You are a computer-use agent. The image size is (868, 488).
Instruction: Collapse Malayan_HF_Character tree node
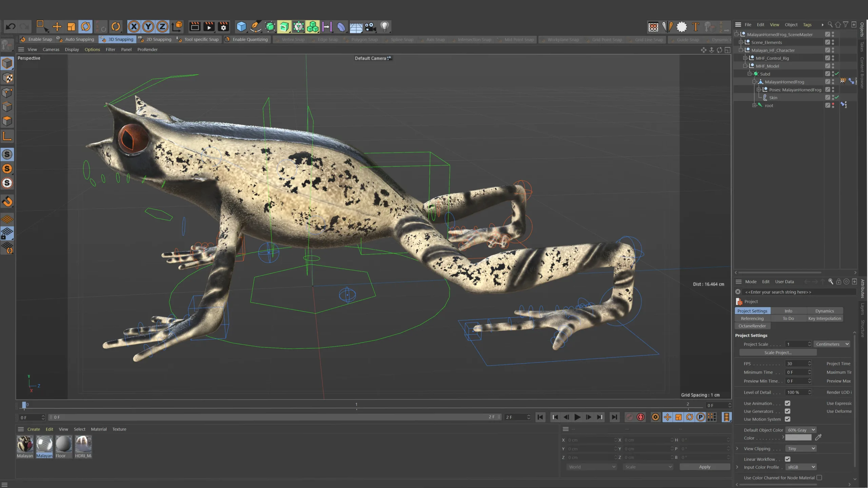coord(741,50)
